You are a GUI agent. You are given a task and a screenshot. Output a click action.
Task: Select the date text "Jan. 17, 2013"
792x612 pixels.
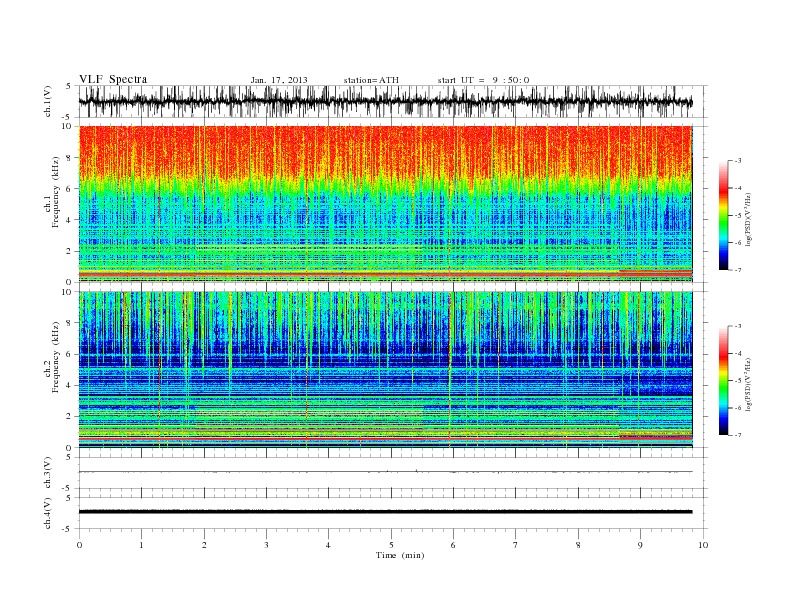(x=279, y=80)
